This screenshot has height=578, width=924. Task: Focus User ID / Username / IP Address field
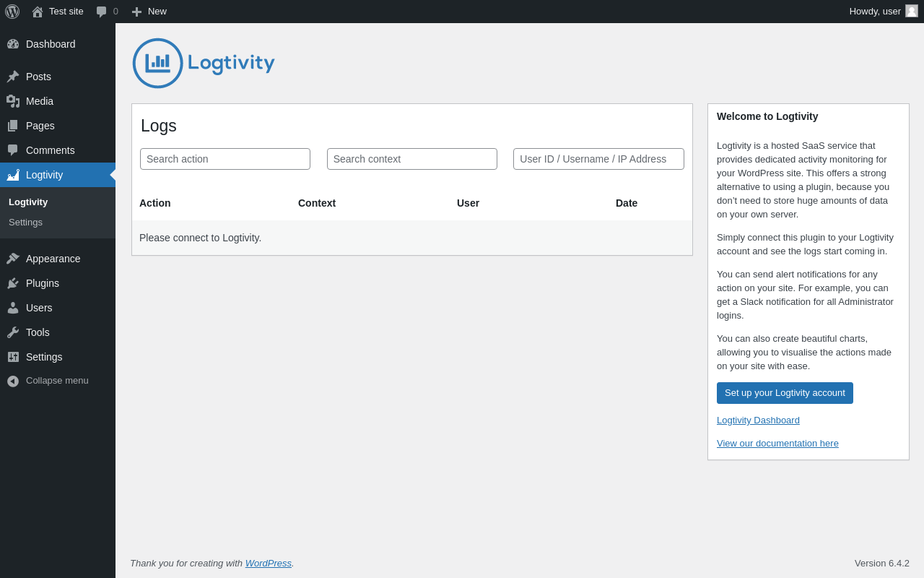(598, 159)
